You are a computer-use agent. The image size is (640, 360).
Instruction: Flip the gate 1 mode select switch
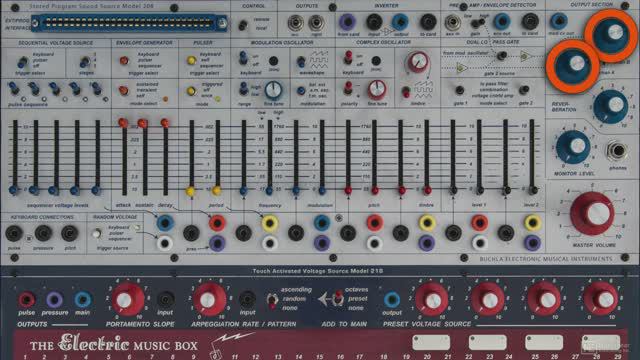click(460, 90)
